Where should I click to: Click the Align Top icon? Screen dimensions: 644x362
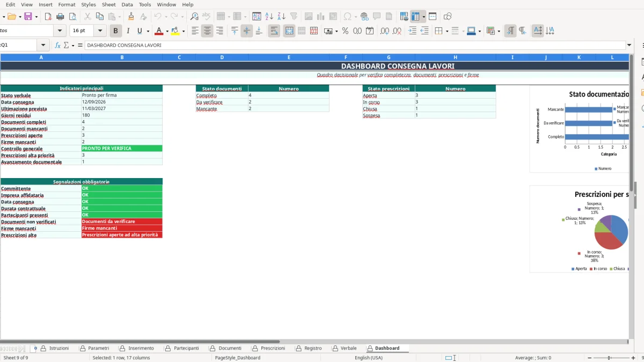coord(235,31)
